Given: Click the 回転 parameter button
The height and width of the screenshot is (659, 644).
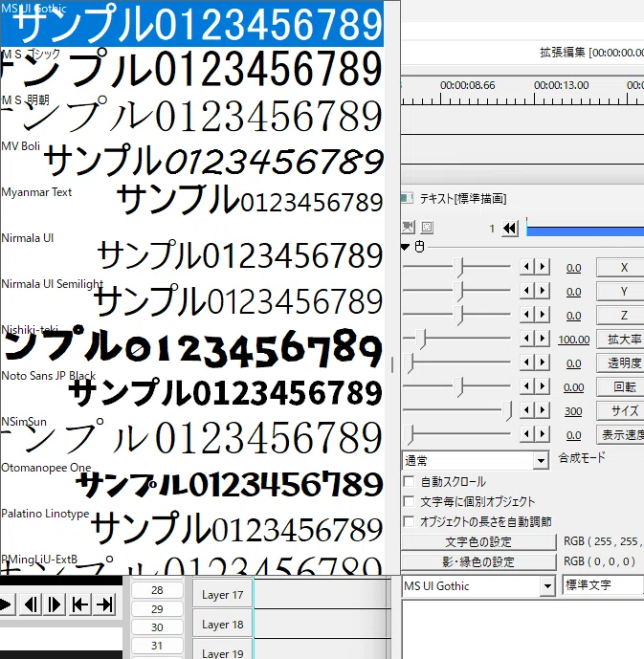Looking at the screenshot, I should (x=620, y=387).
